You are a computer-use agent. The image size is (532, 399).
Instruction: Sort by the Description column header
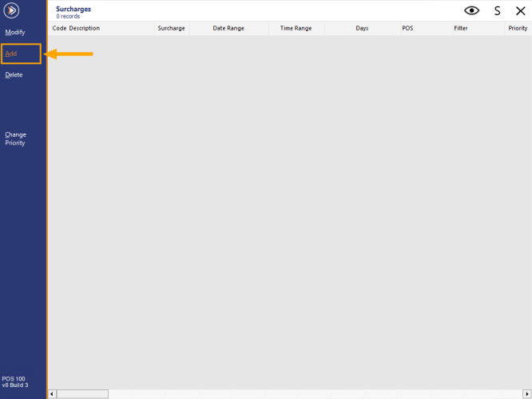(x=85, y=28)
